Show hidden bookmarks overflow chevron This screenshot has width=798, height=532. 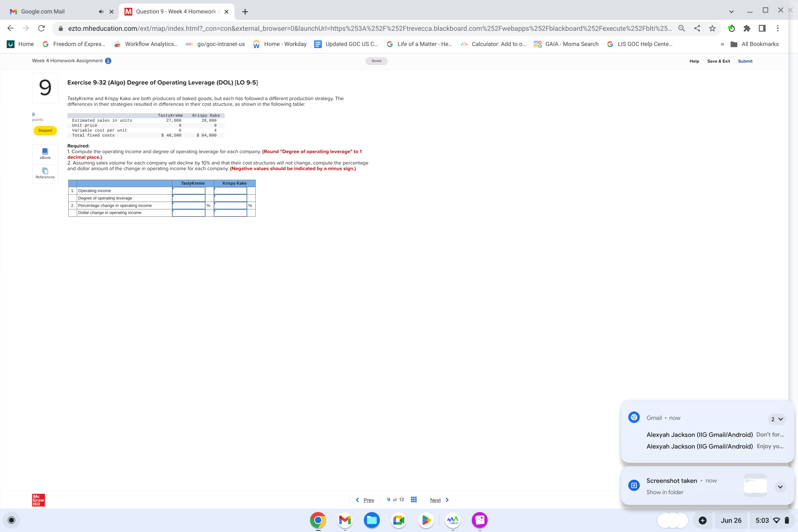pyautogui.click(x=722, y=44)
